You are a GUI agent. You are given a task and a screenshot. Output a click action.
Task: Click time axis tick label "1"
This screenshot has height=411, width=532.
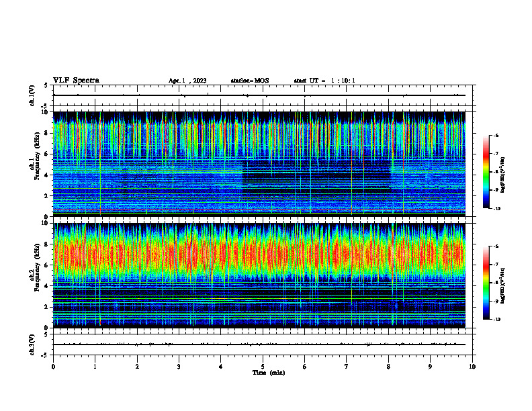pyautogui.click(x=95, y=367)
